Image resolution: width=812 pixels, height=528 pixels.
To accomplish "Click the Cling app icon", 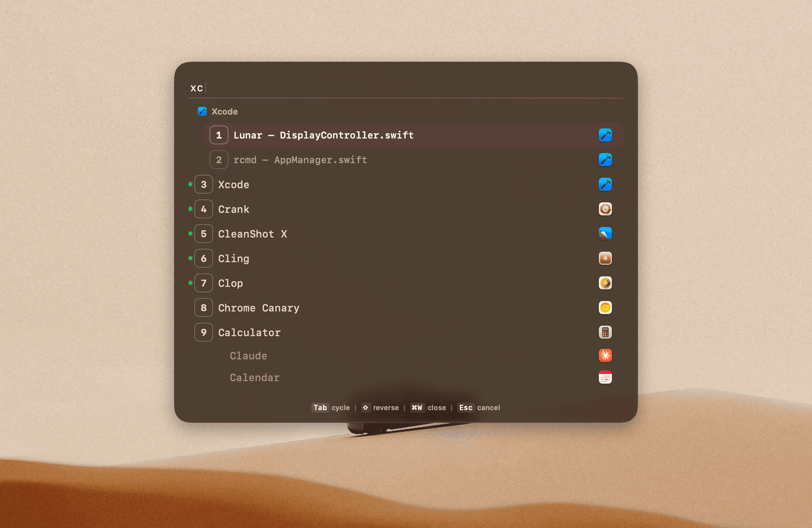I will 605,258.
